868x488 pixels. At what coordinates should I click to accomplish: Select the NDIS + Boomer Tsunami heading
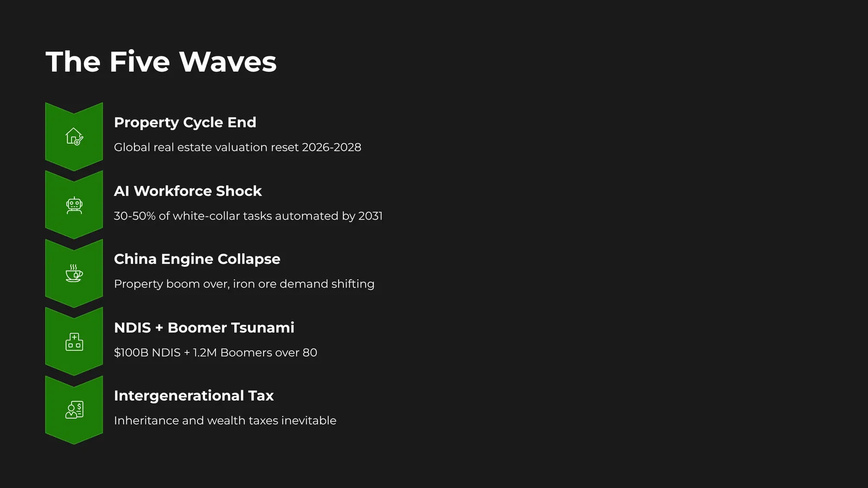tap(204, 328)
